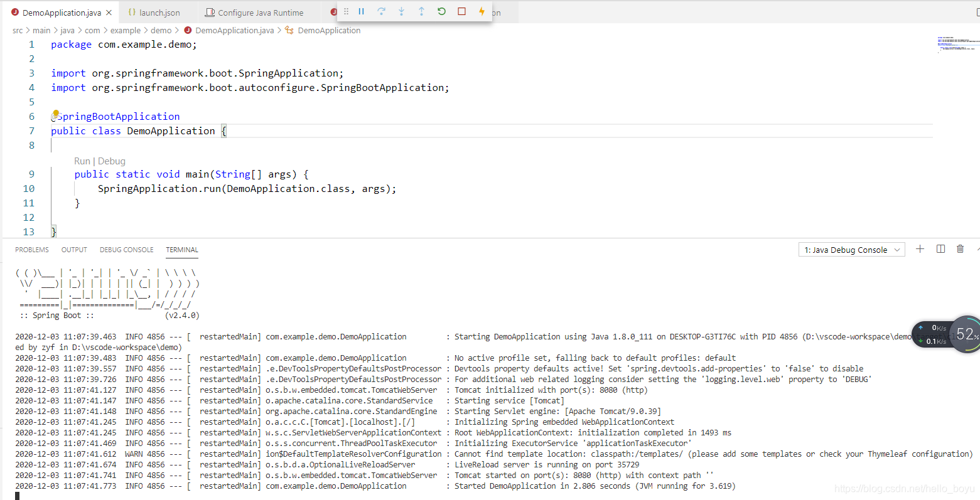Viewport: 980px width, 500px height.
Task: Click terminal text 'Started DemoApplication in 2.806 seconds'
Action: click(x=542, y=486)
